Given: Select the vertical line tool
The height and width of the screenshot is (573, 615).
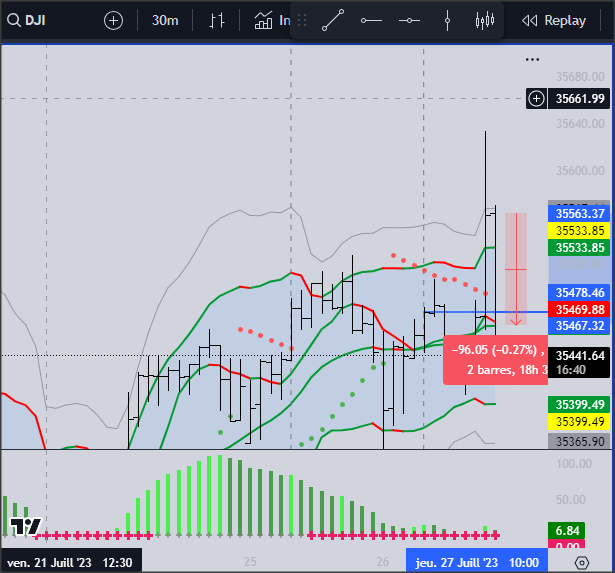Looking at the screenshot, I should click(x=447, y=20).
